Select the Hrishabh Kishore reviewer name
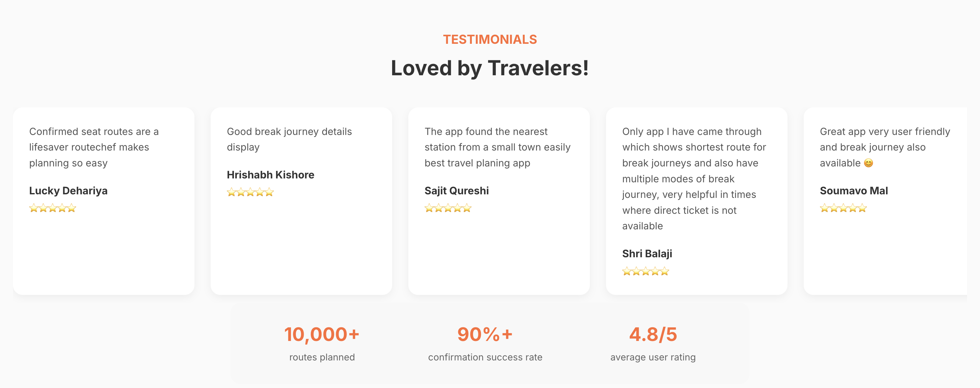The width and height of the screenshot is (980, 388). 271,175
